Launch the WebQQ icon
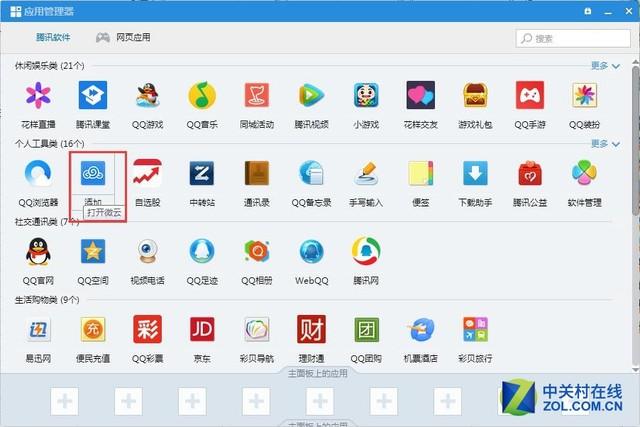This screenshot has height=427, width=640. tap(311, 251)
